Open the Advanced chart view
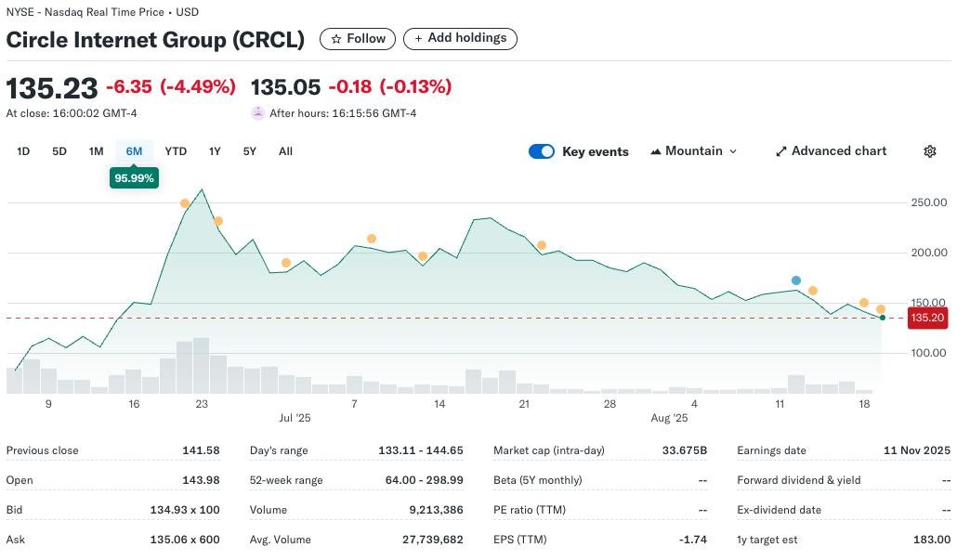Viewport: 970px width, 560px height. click(831, 151)
